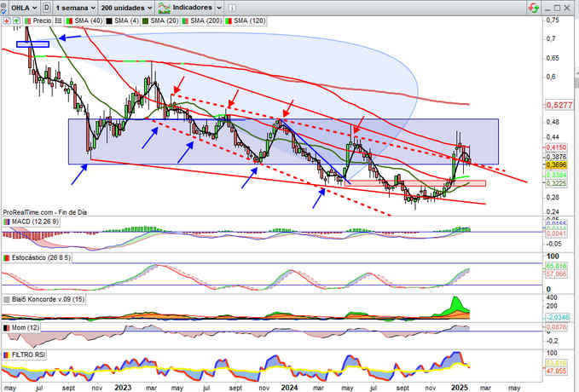579x392 pixels.
Task: Select the Blai5 Koncorde indicator label
Action: click(44, 299)
